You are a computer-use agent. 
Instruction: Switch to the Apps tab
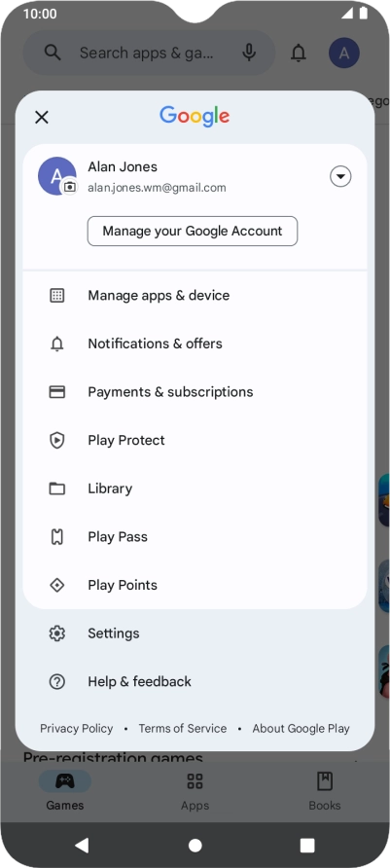[x=195, y=791]
